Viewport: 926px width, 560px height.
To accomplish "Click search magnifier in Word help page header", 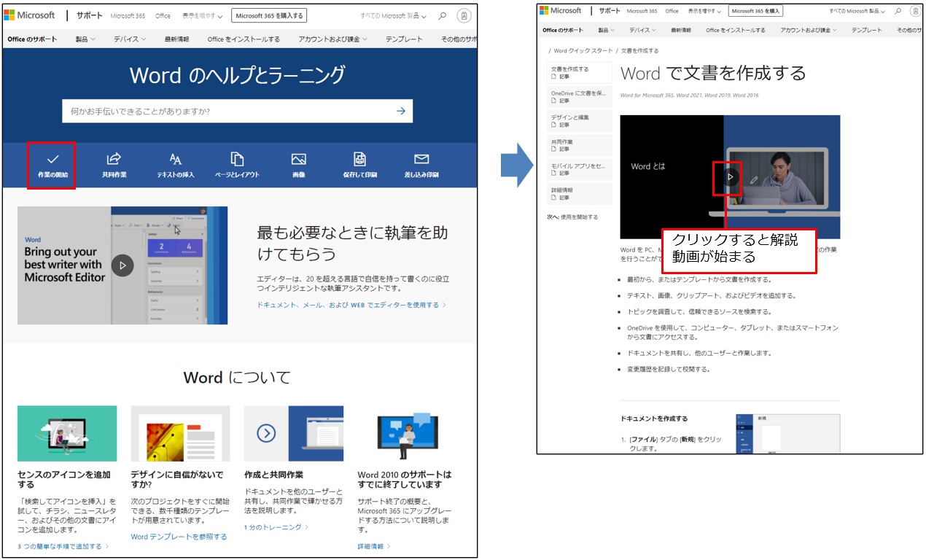I will click(x=443, y=15).
